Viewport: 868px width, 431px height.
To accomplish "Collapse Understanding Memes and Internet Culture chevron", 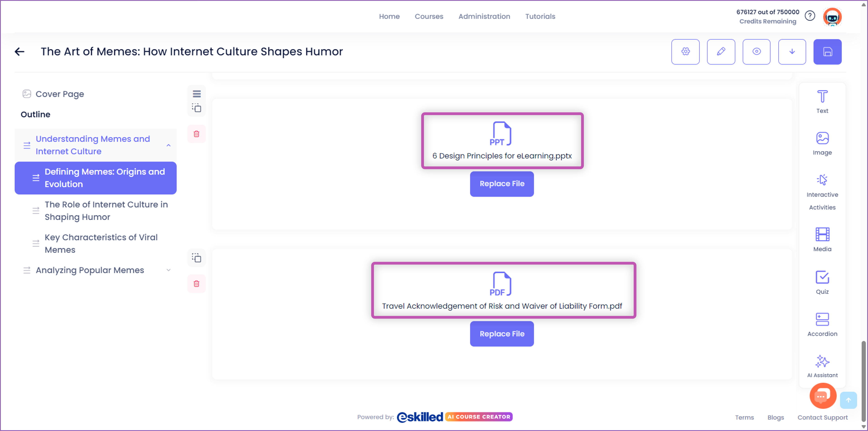I will [169, 145].
